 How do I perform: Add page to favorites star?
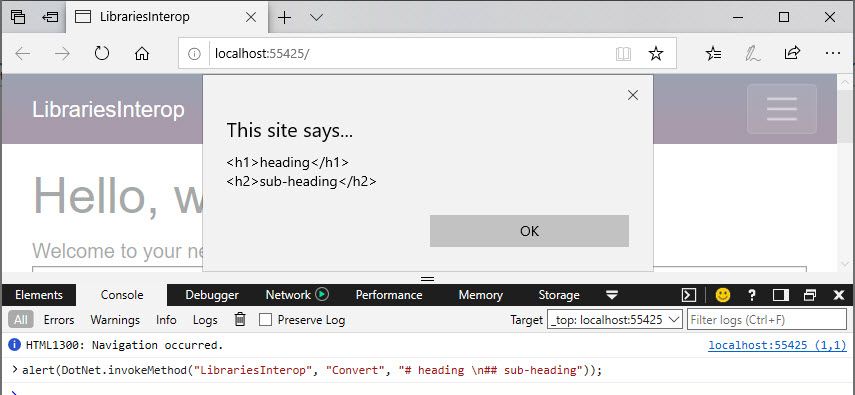point(655,53)
